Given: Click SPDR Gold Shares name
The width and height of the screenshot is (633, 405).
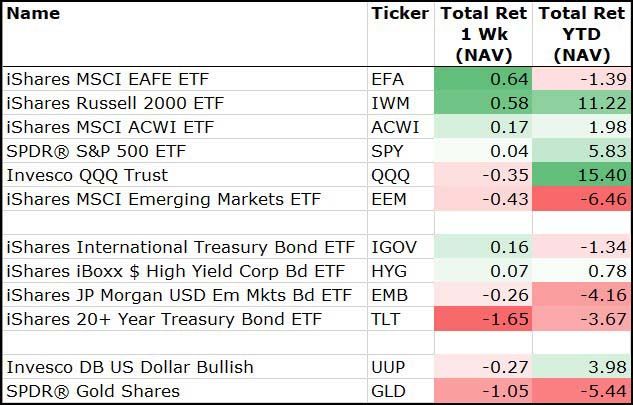Looking at the screenshot, I should (93, 390).
